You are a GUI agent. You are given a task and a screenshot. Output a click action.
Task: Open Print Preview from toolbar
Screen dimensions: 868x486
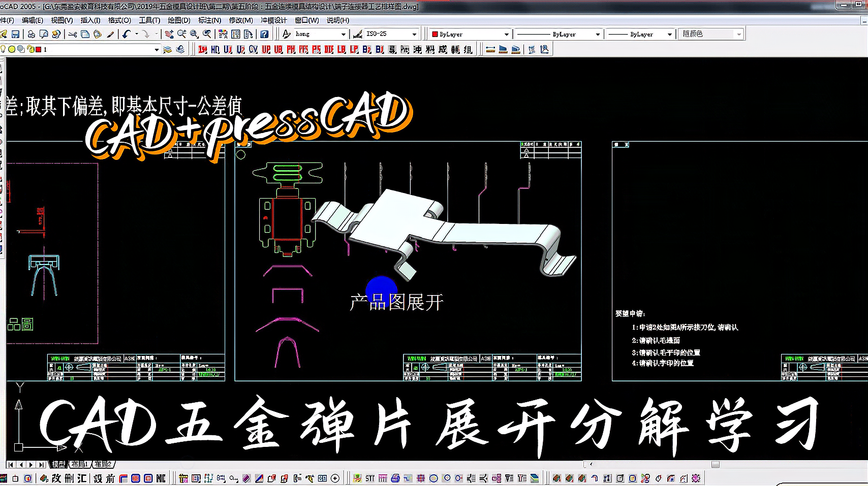(x=44, y=34)
